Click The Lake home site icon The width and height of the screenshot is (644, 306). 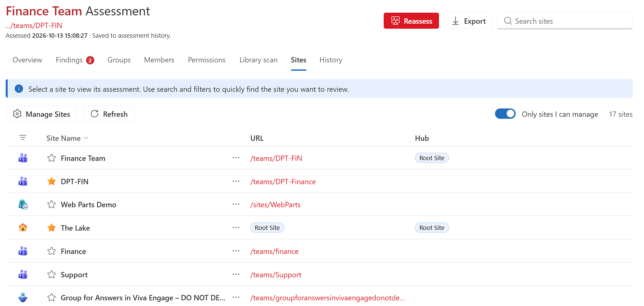point(23,228)
